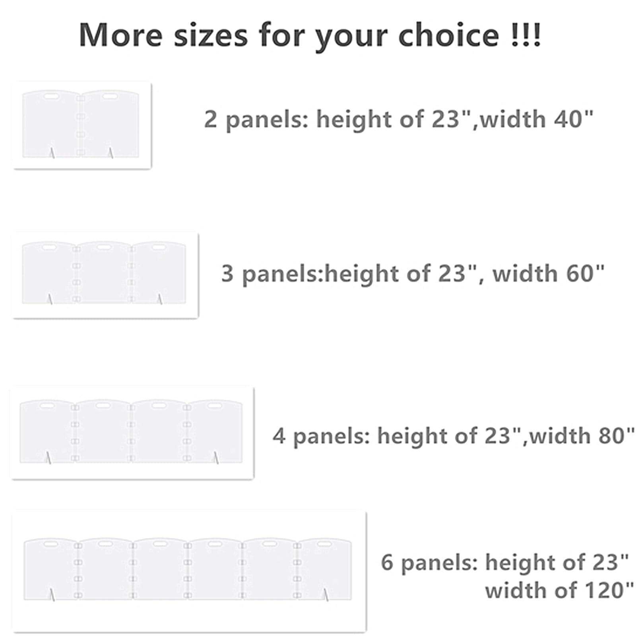
Task: Choose the 4 panels product image
Action: pyautogui.click(x=132, y=433)
